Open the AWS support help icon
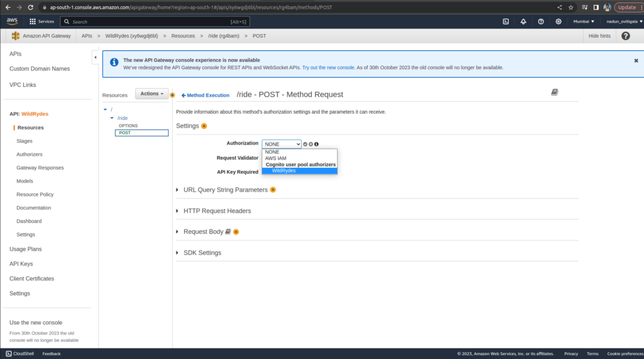Screen dimensions: 644x359 [541, 21]
